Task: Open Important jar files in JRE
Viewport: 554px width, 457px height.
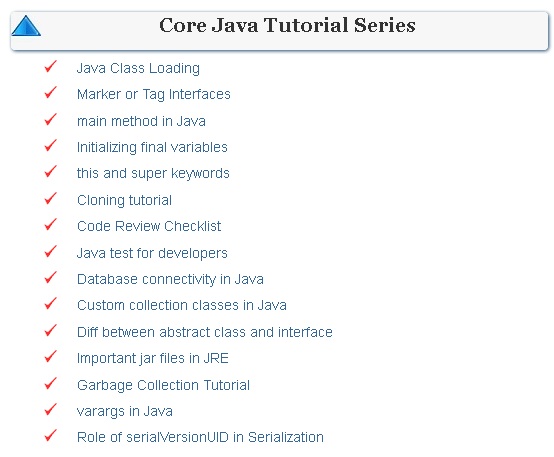Action: (x=153, y=358)
